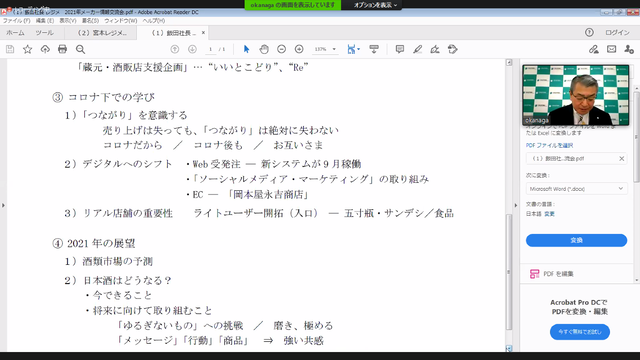Open the ヘルプ menu

click(153, 20)
